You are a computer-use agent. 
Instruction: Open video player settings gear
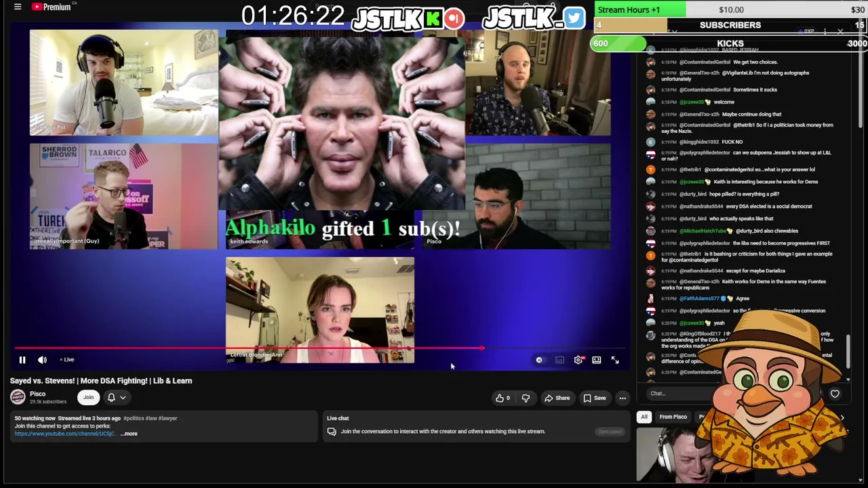tap(578, 360)
